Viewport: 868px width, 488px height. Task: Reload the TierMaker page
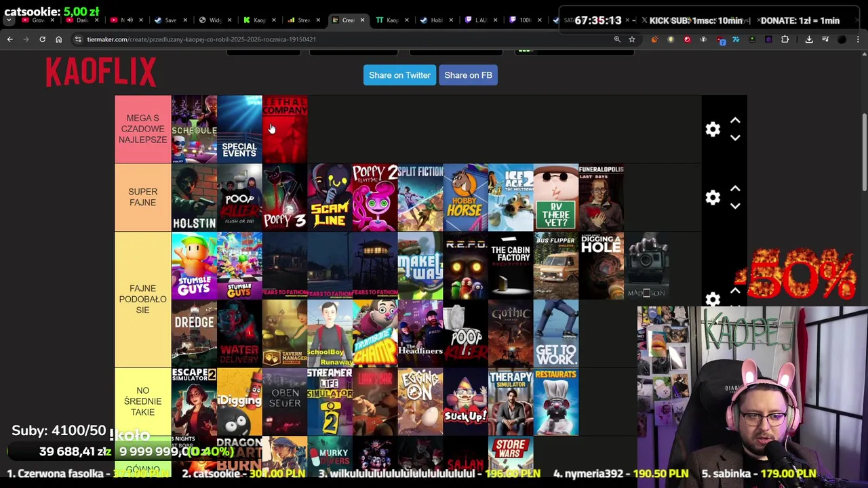[42, 39]
